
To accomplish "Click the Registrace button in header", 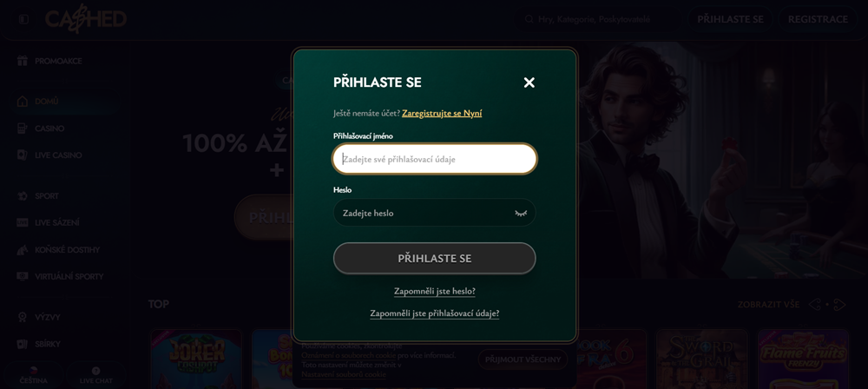I will point(818,19).
